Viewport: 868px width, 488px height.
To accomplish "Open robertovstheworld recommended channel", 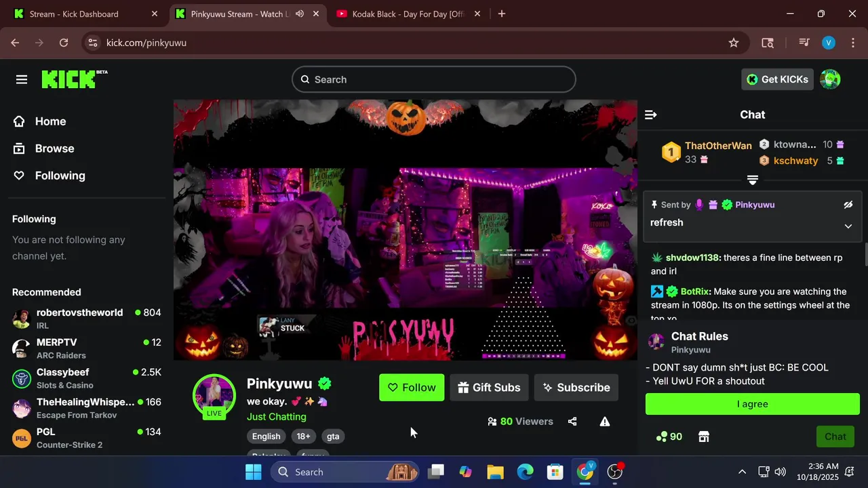I will click(87, 319).
